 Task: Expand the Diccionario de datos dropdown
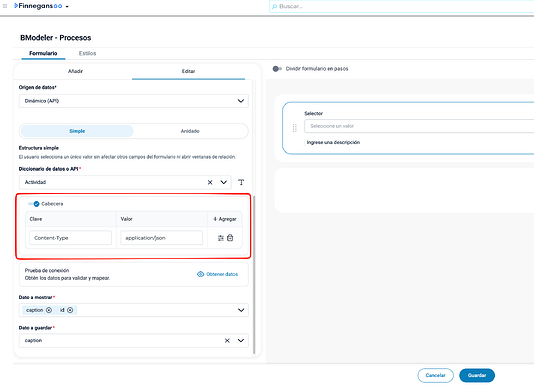[223, 182]
